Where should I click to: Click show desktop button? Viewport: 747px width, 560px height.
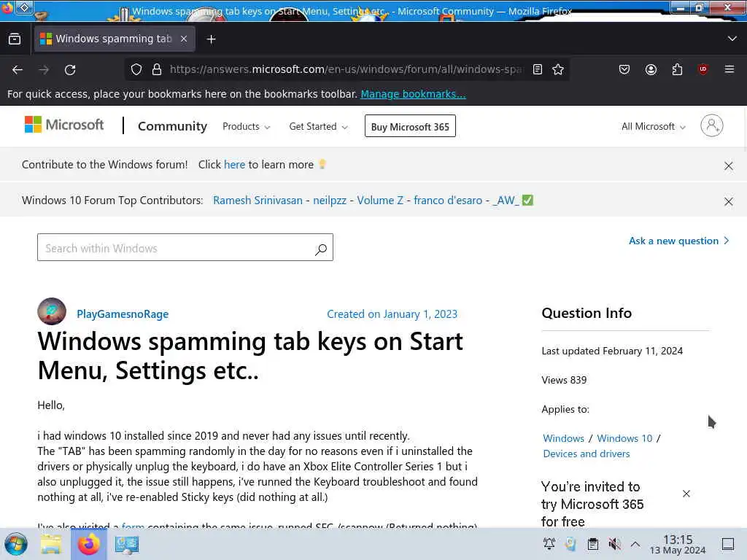pyautogui.click(x=728, y=544)
